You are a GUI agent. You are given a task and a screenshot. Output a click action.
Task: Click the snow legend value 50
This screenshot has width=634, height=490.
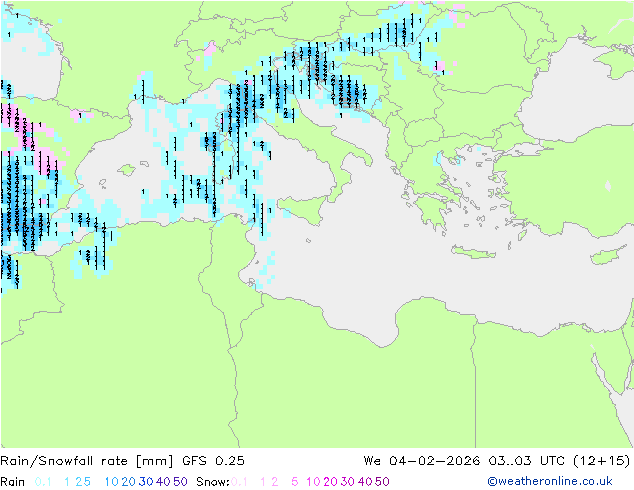point(382,482)
